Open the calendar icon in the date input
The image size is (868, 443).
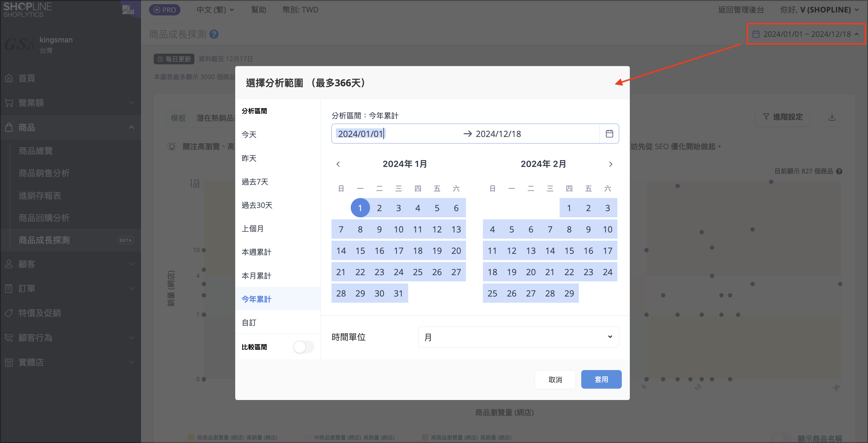click(x=609, y=134)
